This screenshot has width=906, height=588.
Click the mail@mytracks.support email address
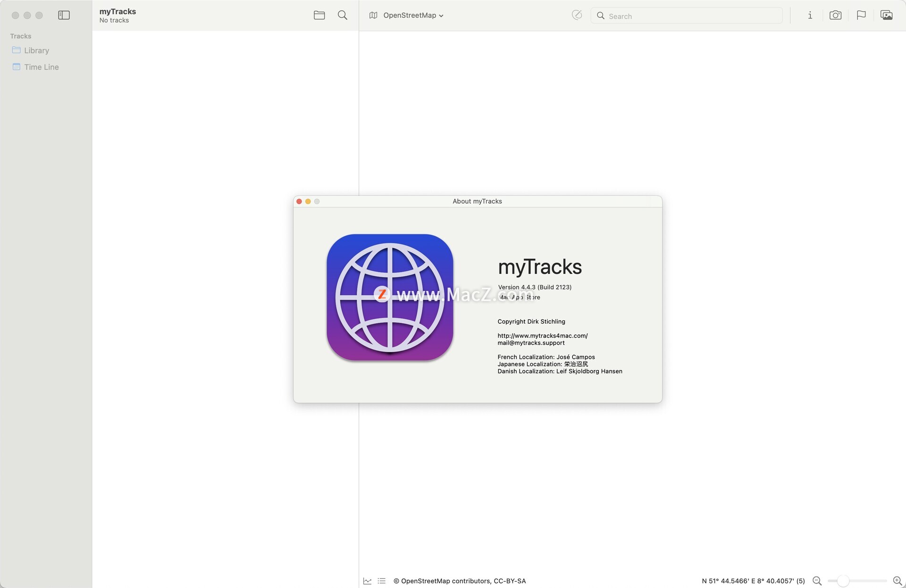pyautogui.click(x=531, y=343)
